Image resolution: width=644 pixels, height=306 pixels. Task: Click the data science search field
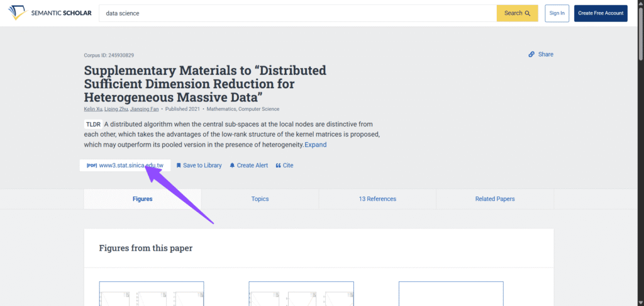click(x=296, y=13)
